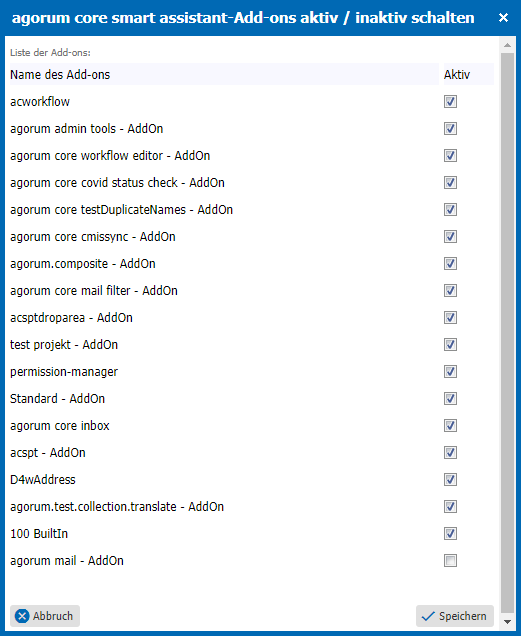
Task: Deactivate the test projekt add-on
Action: click(x=450, y=345)
